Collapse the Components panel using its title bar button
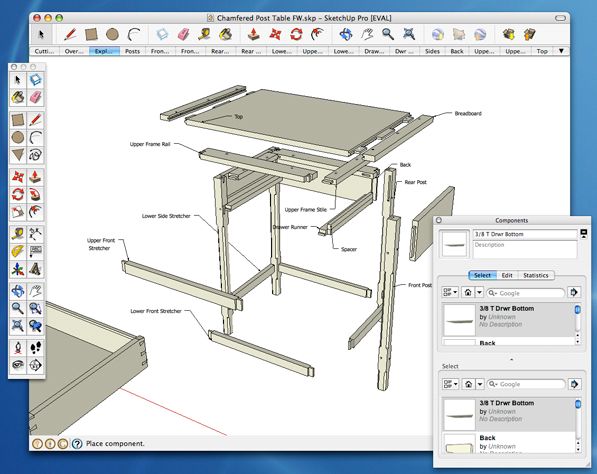Screen dimensions: 597x474 coord(439,220)
